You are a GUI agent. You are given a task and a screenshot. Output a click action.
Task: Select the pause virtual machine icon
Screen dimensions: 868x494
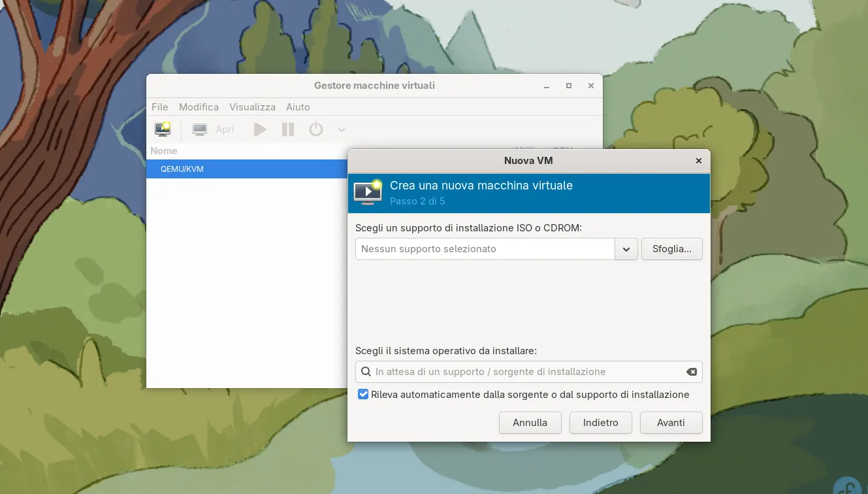click(x=287, y=129)
